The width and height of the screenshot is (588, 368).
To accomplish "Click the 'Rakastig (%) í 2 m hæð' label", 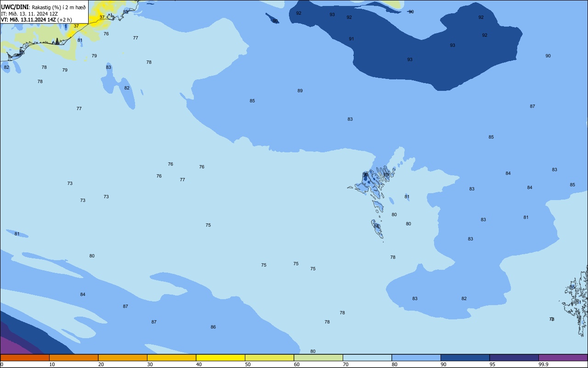I will point(58,7).
